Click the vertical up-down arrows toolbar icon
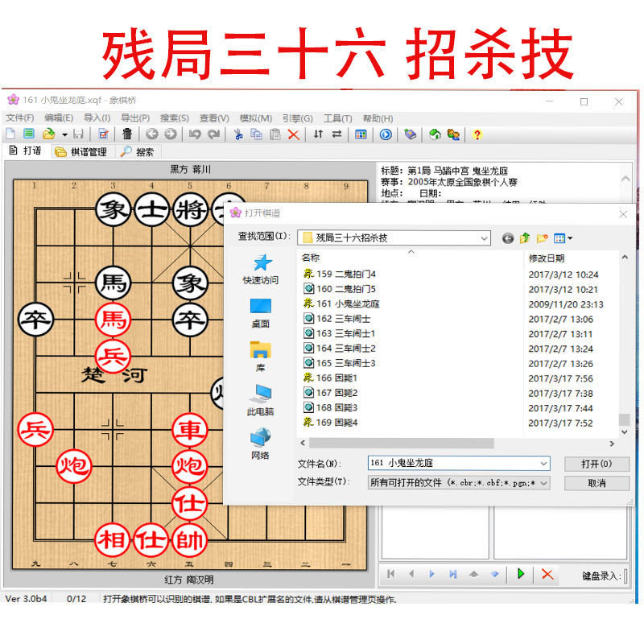Screen dimensions: 644x644 318,134
